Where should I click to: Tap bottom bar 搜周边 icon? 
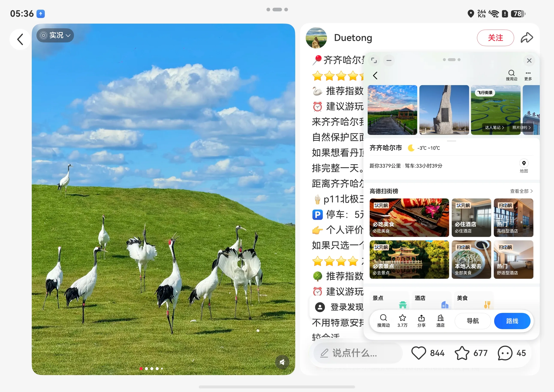pos(383,321)
